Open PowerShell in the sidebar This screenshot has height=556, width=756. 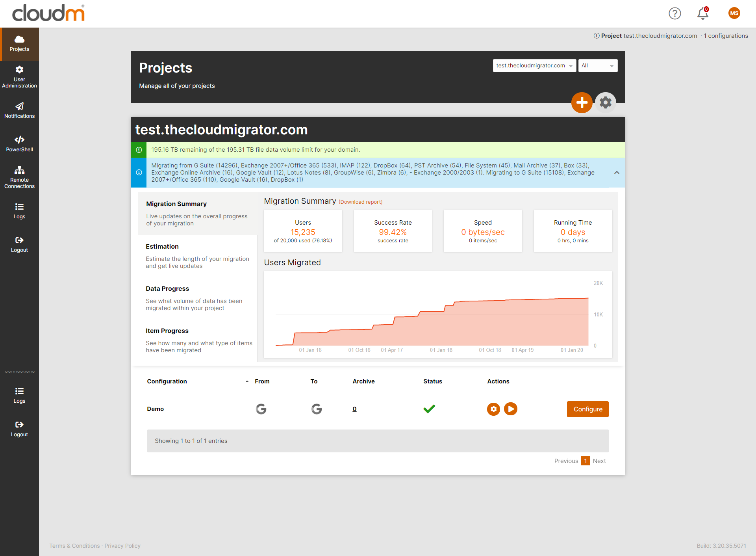[x=19, y=144]
